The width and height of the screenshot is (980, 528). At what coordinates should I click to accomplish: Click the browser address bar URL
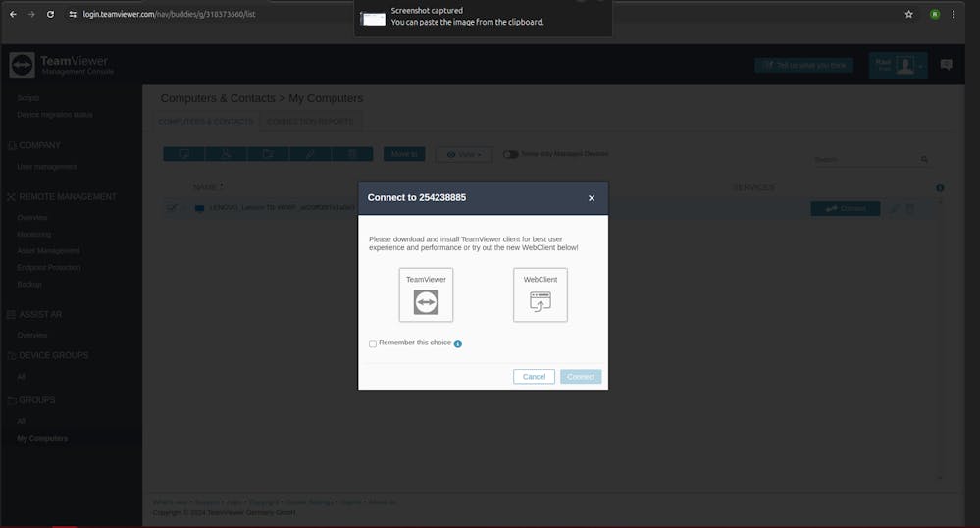tap(170, 14)
